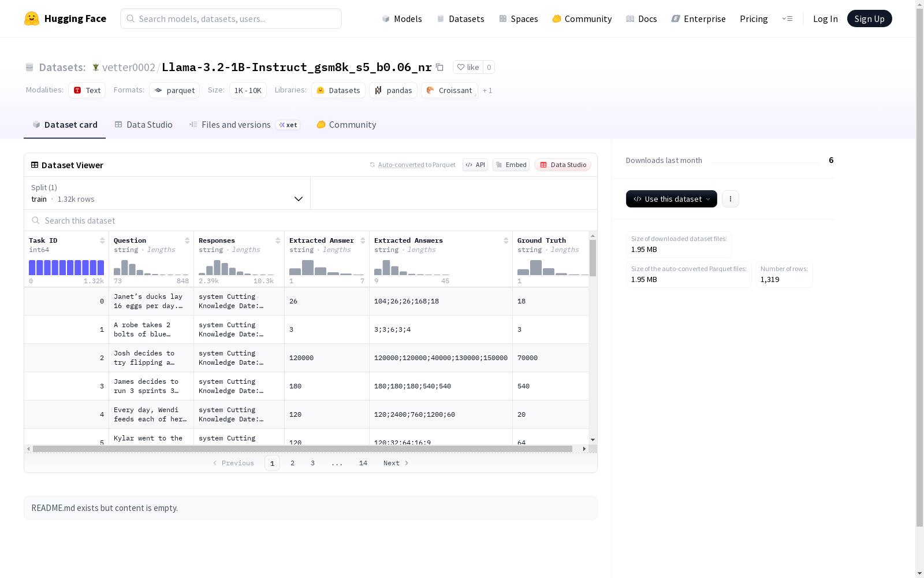
Task: Click the parquet format tag
Action: 174,90
